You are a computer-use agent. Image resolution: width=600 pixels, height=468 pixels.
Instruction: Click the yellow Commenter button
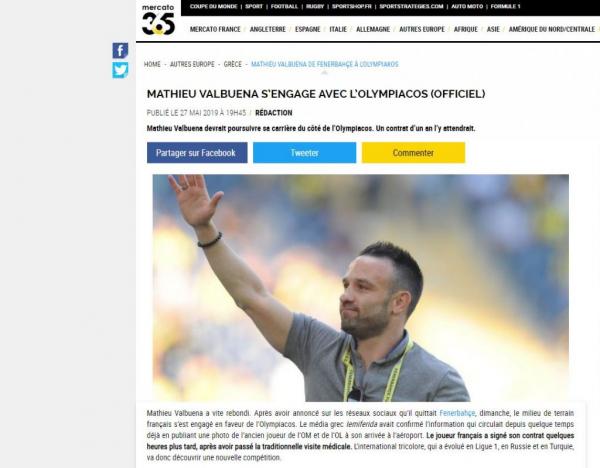pyautogui.click(x=414, y=153)
